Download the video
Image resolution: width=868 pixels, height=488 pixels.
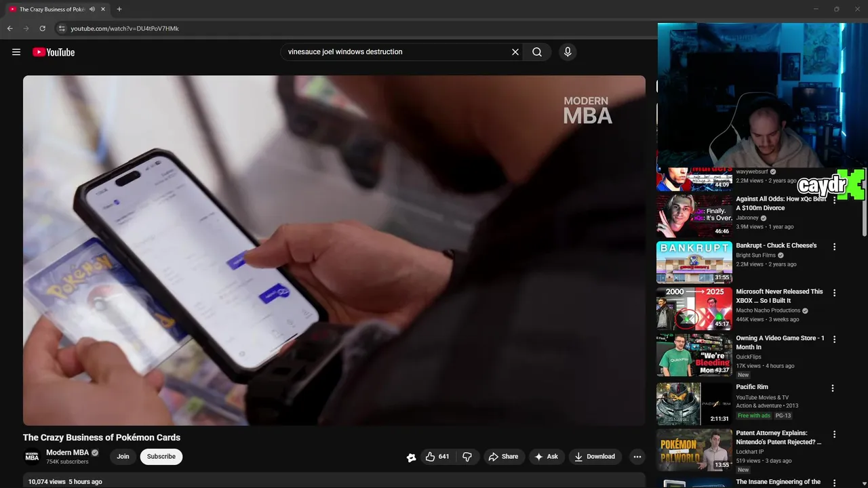click(x=595, y=457)
